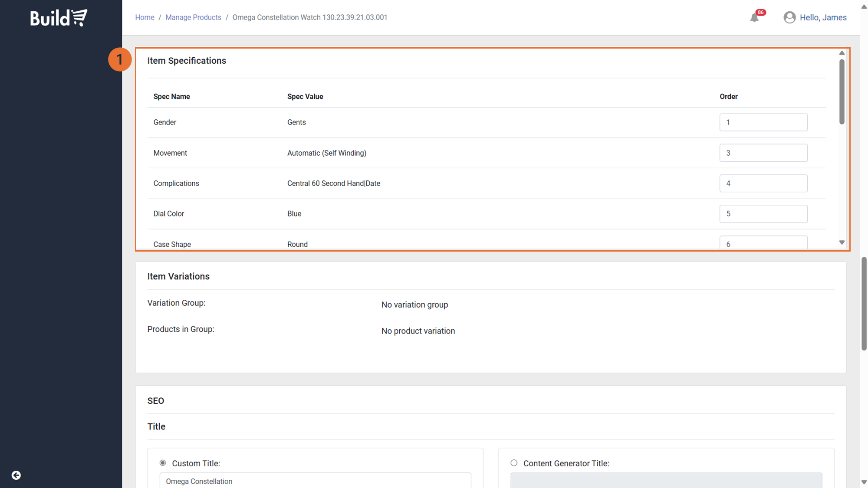Screen dimensions: 868x488
Task: Select the Custom Title radio button
Action: (x=163, y=463)
